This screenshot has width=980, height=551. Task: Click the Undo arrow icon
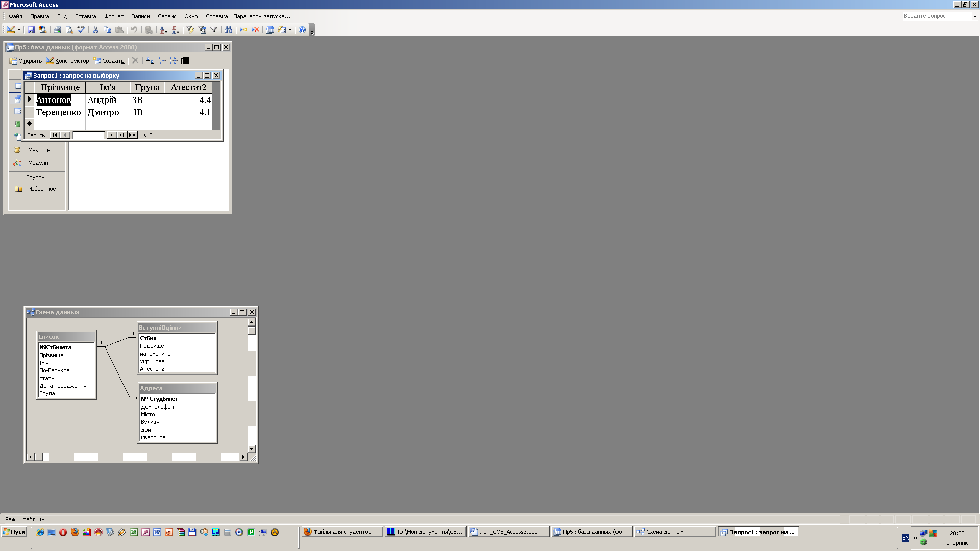coord(134,30)
